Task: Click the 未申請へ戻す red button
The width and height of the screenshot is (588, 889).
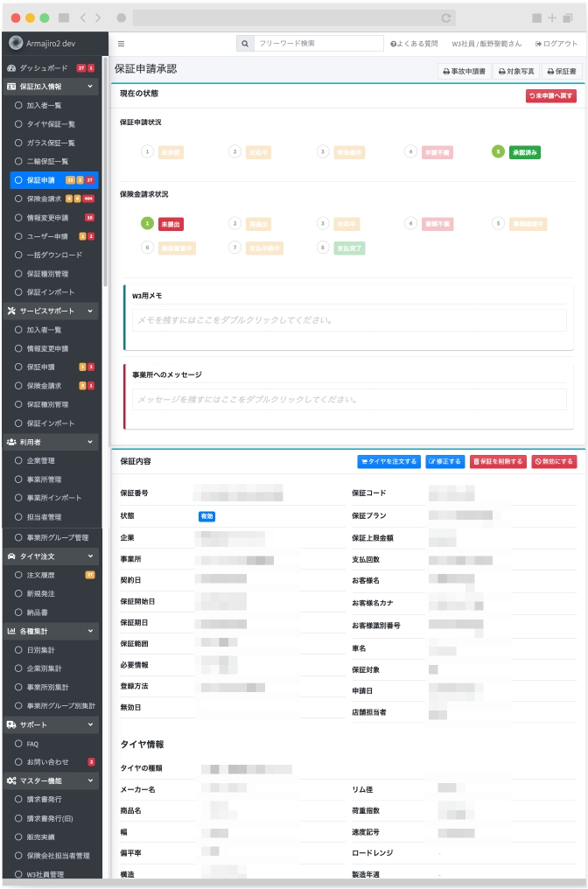Action: point(550,96)
